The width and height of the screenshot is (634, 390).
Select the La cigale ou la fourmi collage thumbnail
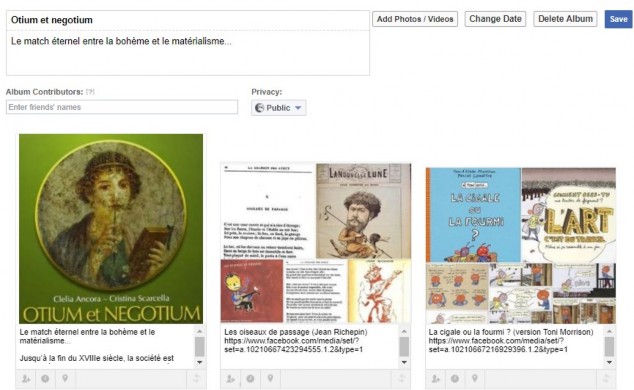(521, 245)
